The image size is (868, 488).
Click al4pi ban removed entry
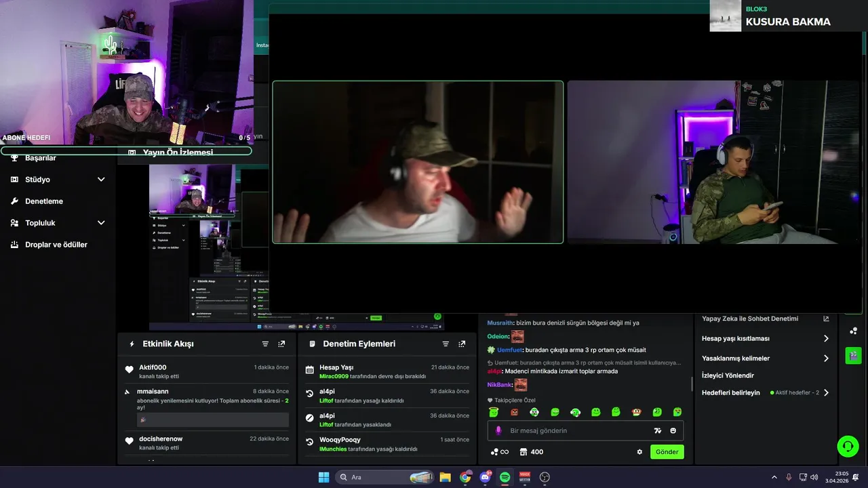[387, 396]
